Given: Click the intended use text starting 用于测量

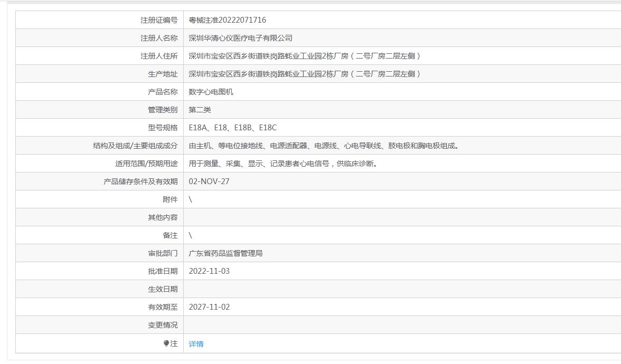Looking at the screenshot, I should pos(283,164).
